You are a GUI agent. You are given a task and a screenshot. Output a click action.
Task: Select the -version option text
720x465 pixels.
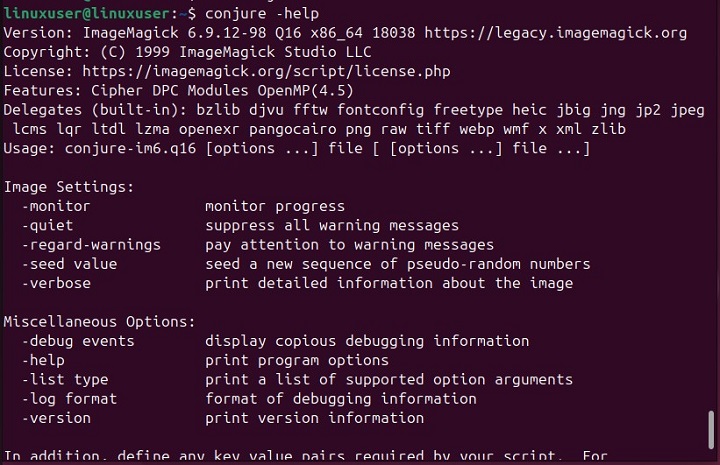(x=55, y=418)
